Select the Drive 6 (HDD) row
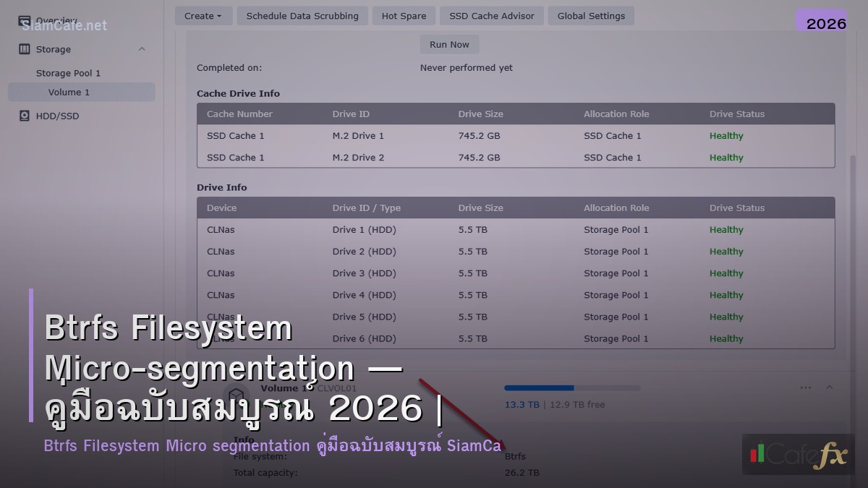The height and width of the screenshot is (488, 868). point(516,338)
